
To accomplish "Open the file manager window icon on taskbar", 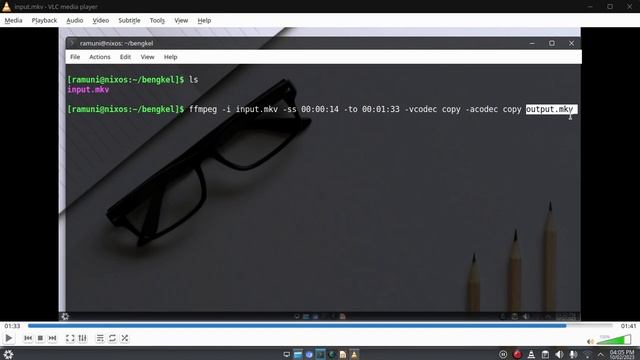I will (298, 354).
